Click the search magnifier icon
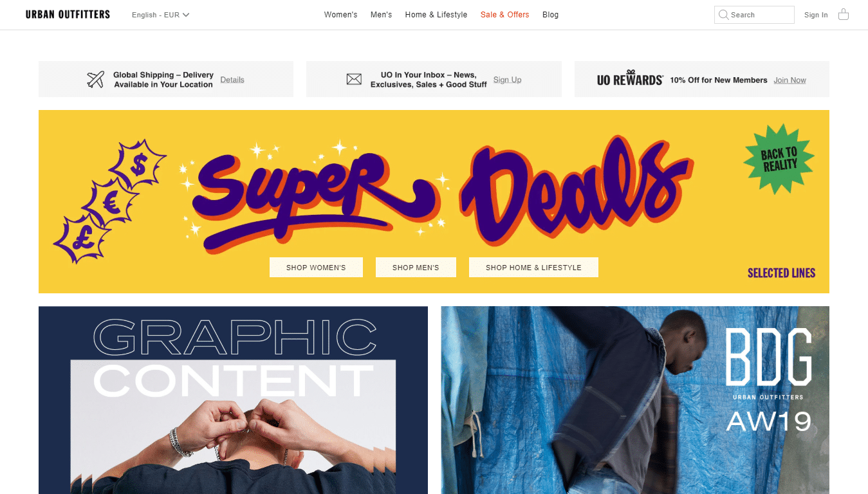The image size is (868, 494). point(724,14)
